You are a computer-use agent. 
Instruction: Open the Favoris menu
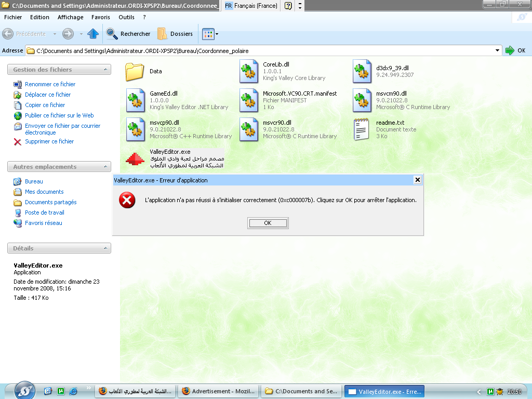(x=101, y=17)
